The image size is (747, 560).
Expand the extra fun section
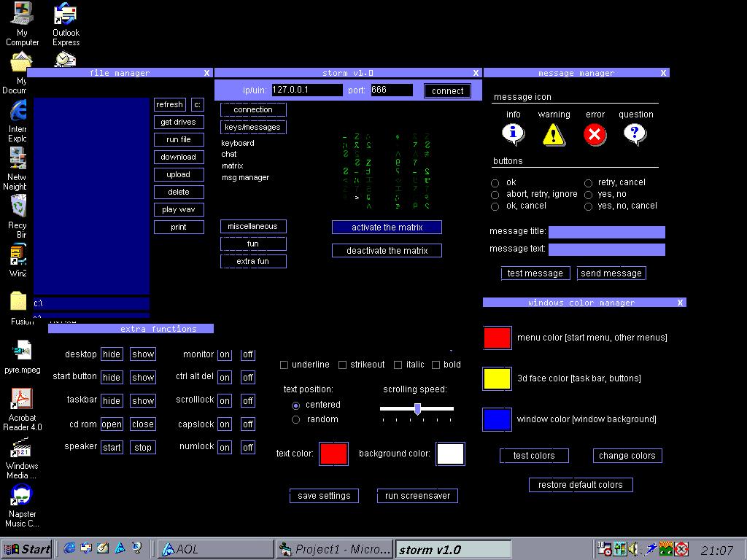pos(253,262)
